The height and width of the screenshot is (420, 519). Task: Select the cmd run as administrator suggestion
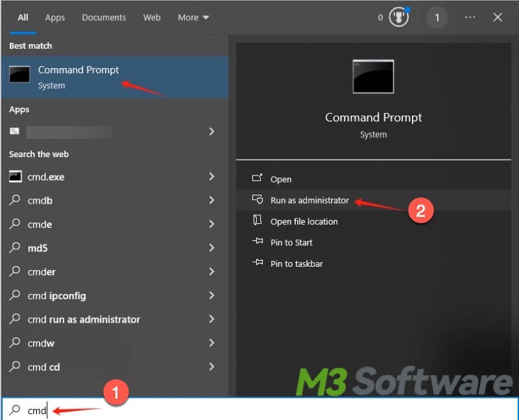coord(84,319)
